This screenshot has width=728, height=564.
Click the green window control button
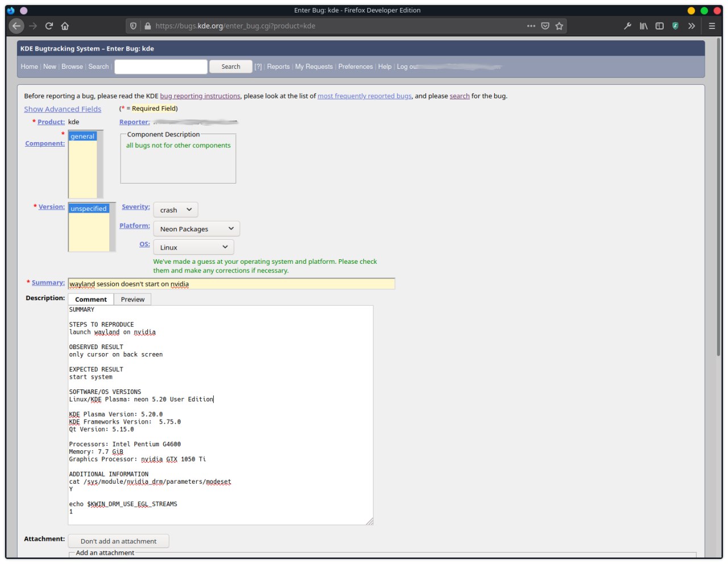(x=704, y=10)
